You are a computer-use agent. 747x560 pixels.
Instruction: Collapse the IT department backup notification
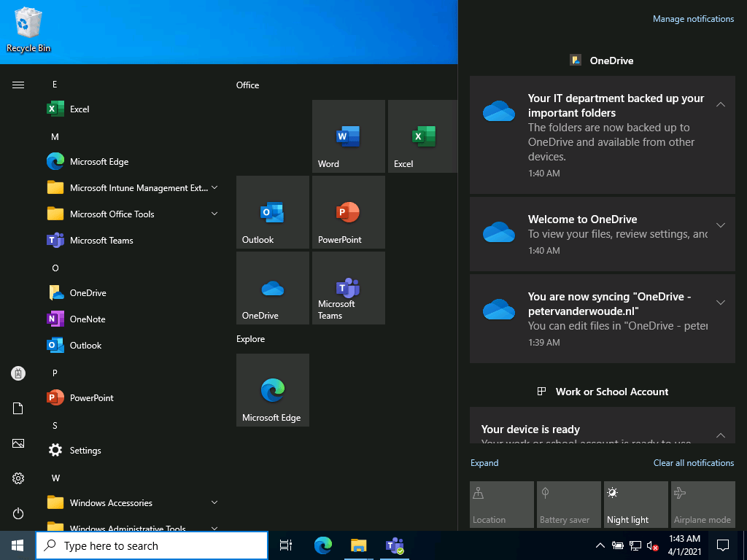(x=721, y=104)
